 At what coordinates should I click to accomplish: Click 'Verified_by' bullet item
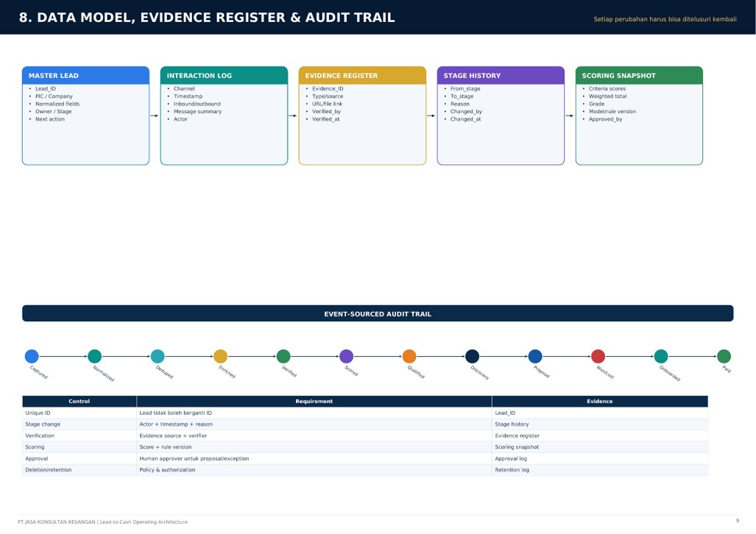click(x=326, y=111)
